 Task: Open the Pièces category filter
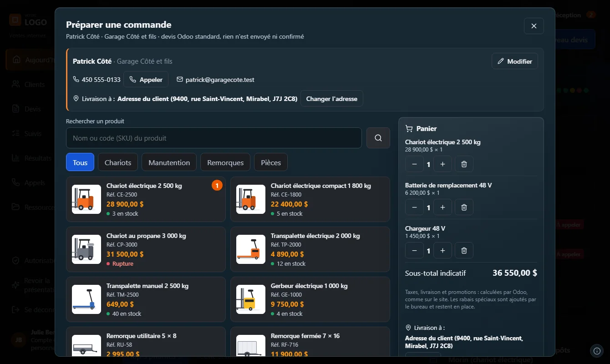(271, 162)
